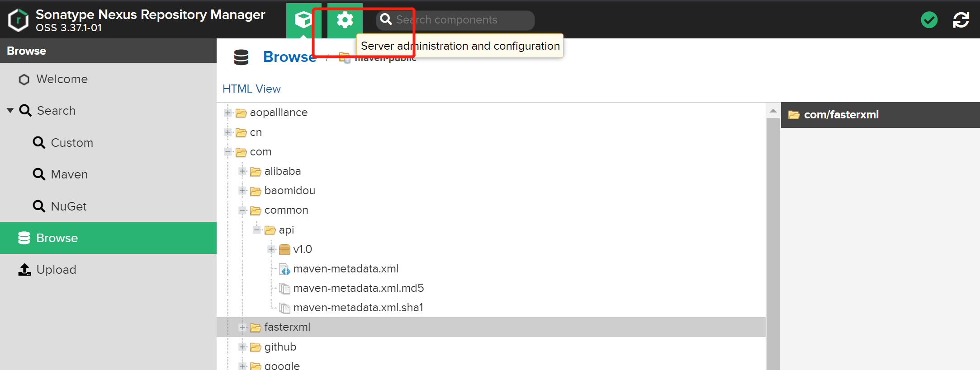Open the Search sidebar item
Image resolution: width=980 pixels, height=370 pixels.
(x=109, y=111)
